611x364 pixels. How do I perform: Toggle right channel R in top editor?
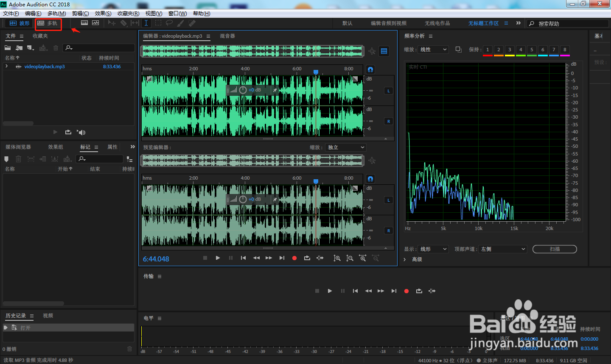[x=388, y=121]
